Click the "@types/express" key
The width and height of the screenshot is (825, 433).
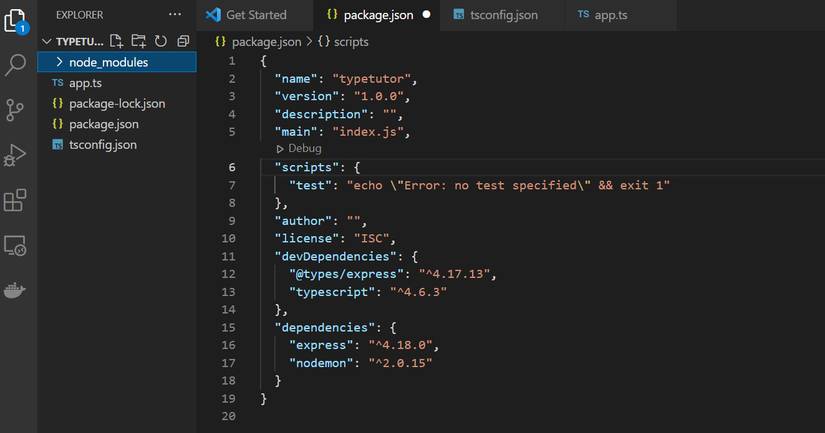pyautogui.click(x=346, y=274)
